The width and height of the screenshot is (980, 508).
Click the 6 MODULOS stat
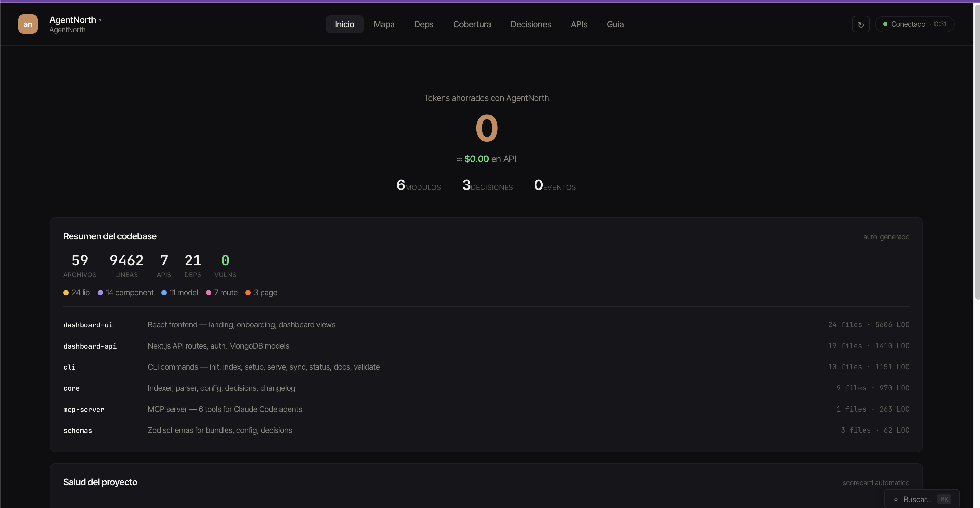point(419,185)
